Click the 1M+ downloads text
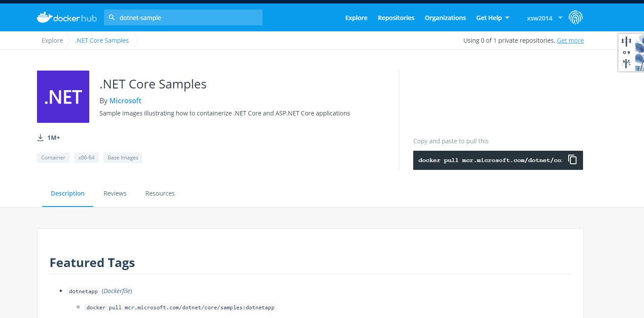Viewport: 644px width, 318px height. [x=54, y=138]
